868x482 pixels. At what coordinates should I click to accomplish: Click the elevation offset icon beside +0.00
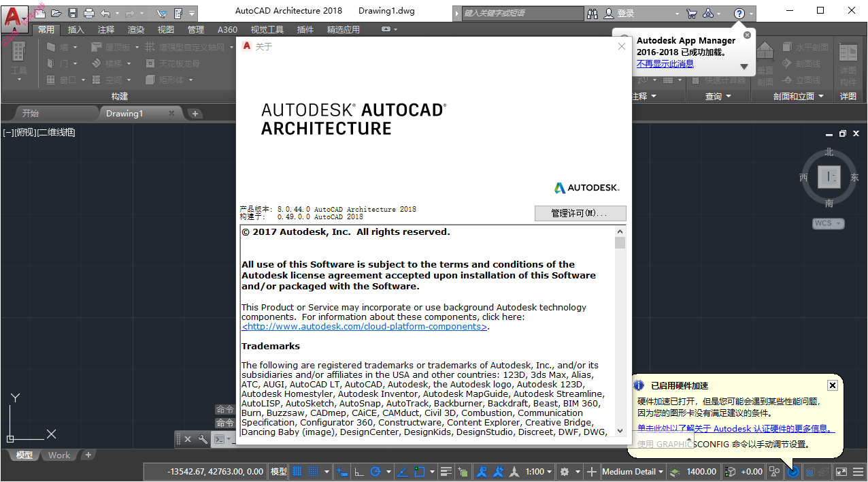(731, 471)
